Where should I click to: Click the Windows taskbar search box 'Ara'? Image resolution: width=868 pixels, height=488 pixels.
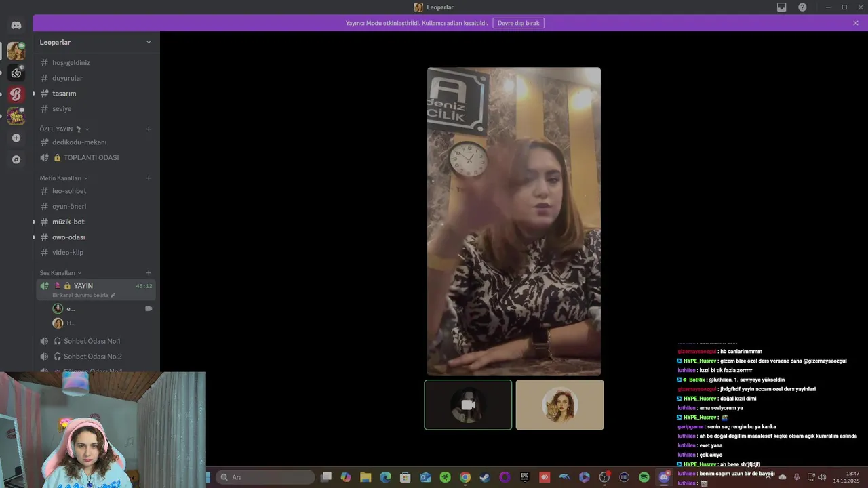[x=265, y=477]
